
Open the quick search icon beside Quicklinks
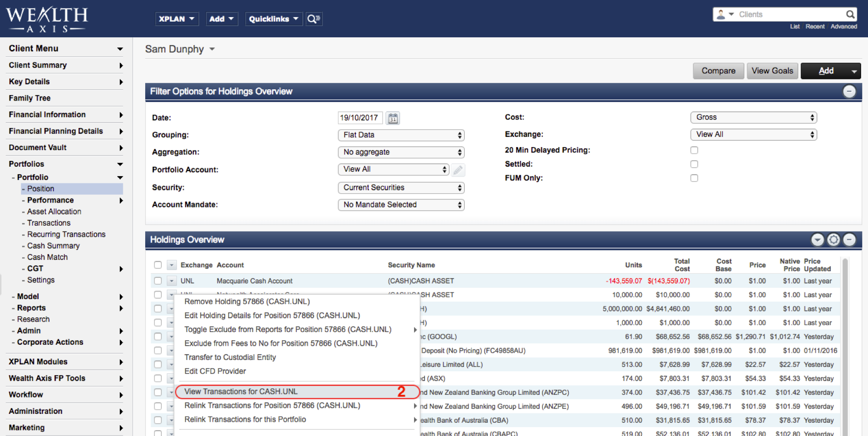314,19
